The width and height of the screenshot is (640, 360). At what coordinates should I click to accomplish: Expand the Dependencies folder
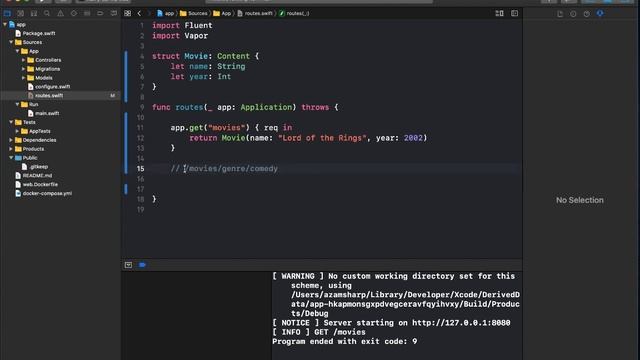pos(11,140)
